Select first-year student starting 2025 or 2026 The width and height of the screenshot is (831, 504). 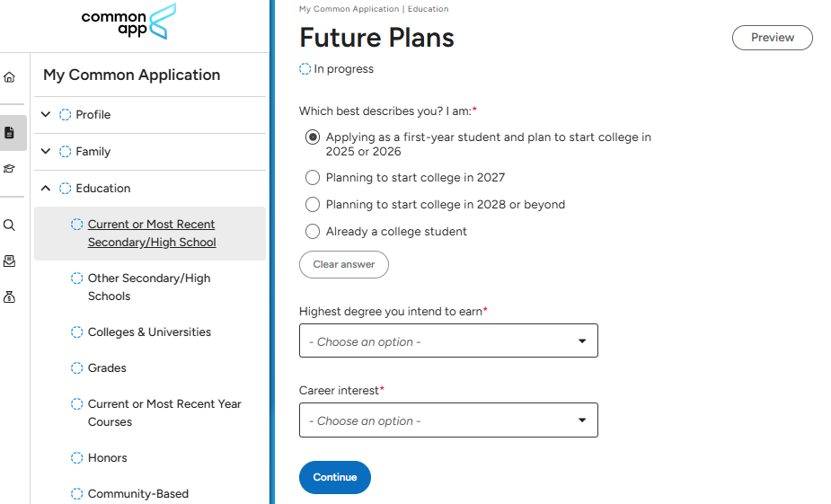click(313, 137)
